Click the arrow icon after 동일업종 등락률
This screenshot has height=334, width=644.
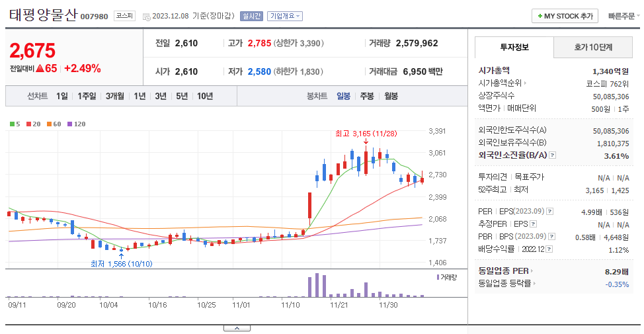point(534,284)
